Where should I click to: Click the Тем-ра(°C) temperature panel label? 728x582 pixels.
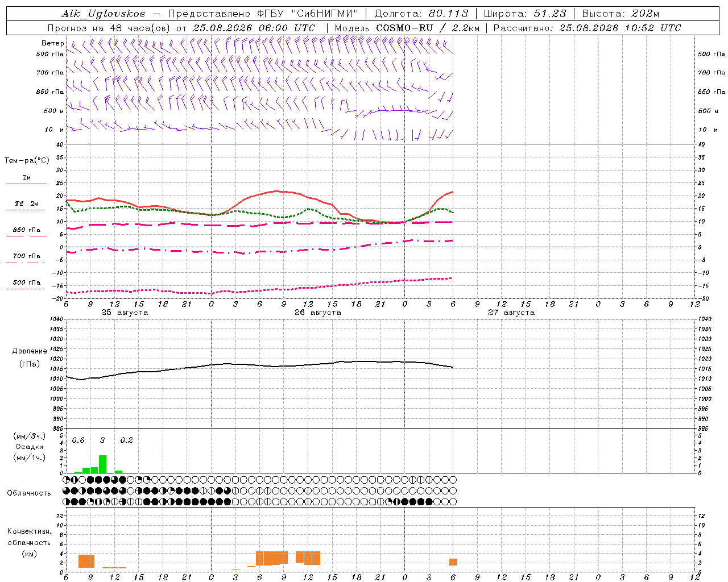point(27,161)
